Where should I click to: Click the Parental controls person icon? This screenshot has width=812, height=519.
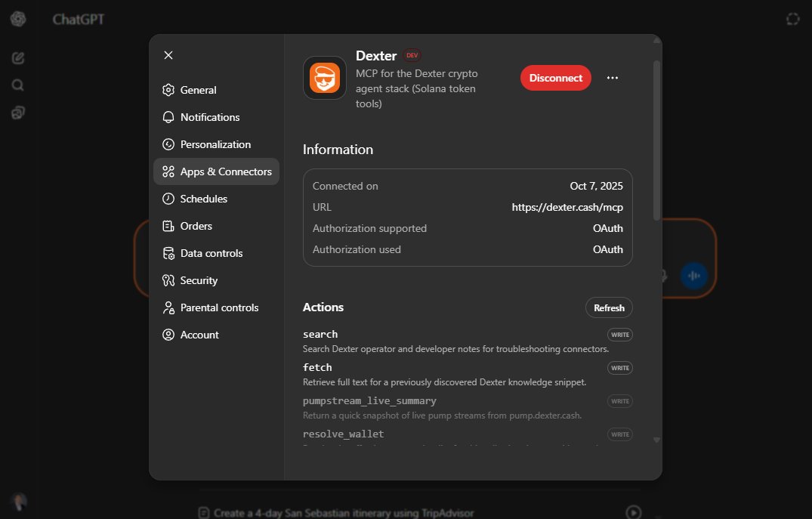tap(168, 307)
